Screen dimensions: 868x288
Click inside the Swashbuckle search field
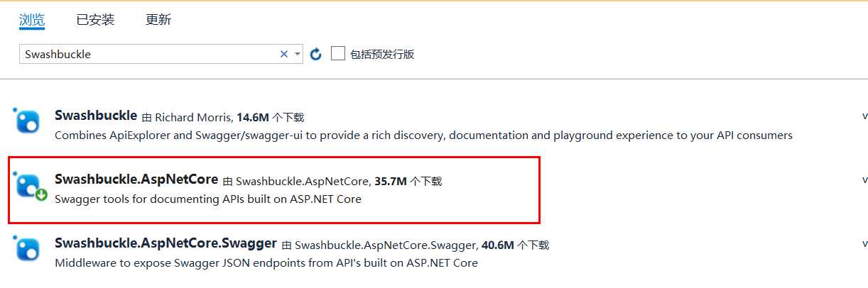coord(149,54)
